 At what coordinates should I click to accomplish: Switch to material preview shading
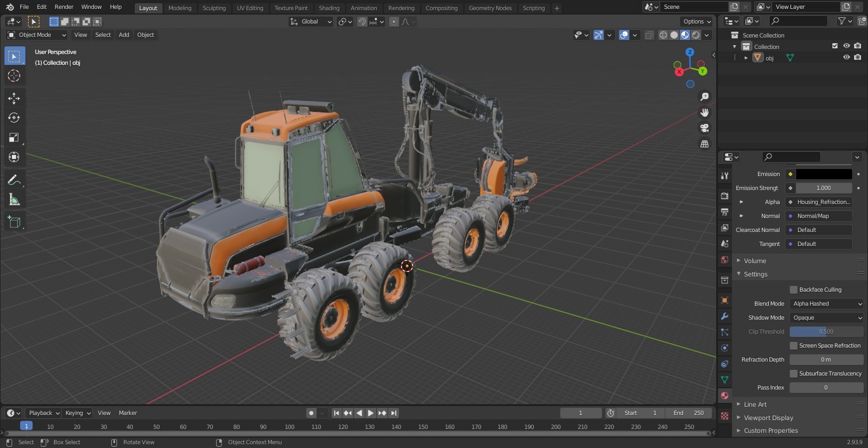pos(685,35)
